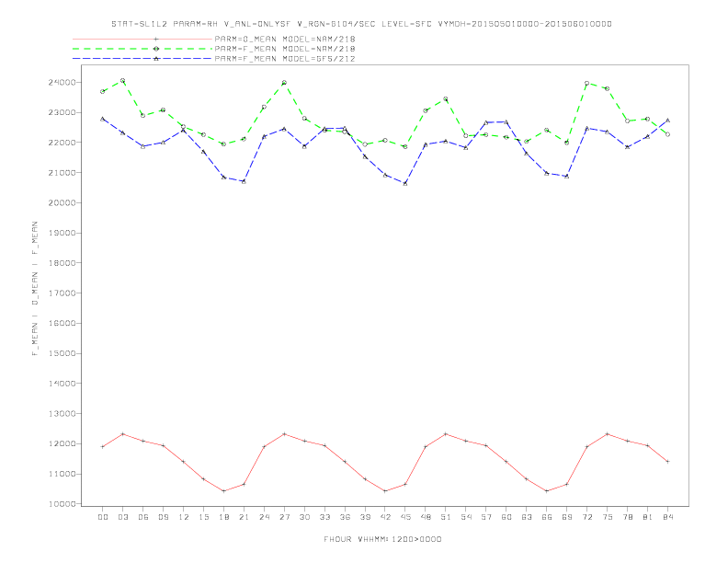Click y-axis tick label 15000
Viewport: 728px width, 563px height.
[63, 353]
